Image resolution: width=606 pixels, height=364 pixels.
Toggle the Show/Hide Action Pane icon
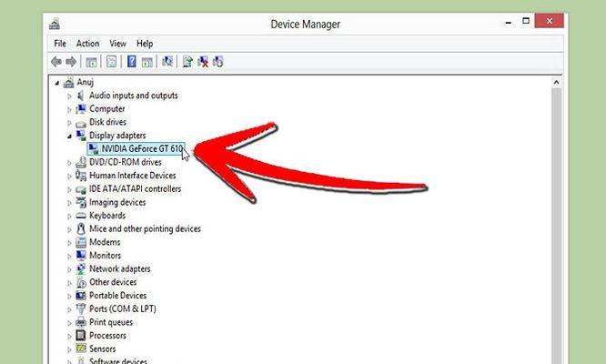pyautogui.click(x=147, y=62)
